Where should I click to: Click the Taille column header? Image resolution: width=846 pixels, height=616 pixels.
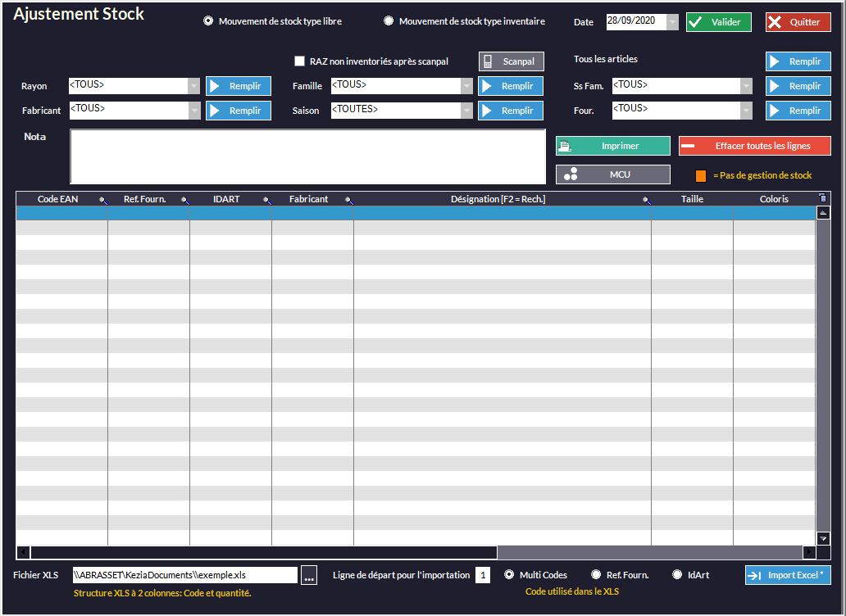coord(692,199)
